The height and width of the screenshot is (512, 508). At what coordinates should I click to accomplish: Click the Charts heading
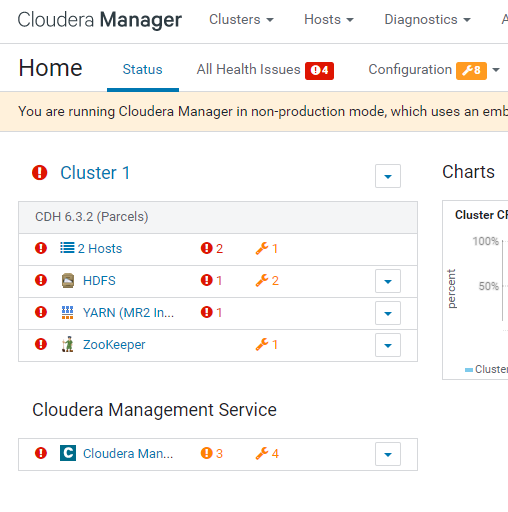(x=468, y=172)
